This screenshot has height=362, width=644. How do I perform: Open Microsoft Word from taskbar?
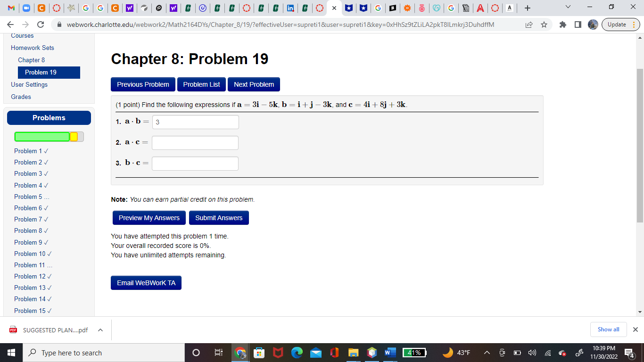390,353
